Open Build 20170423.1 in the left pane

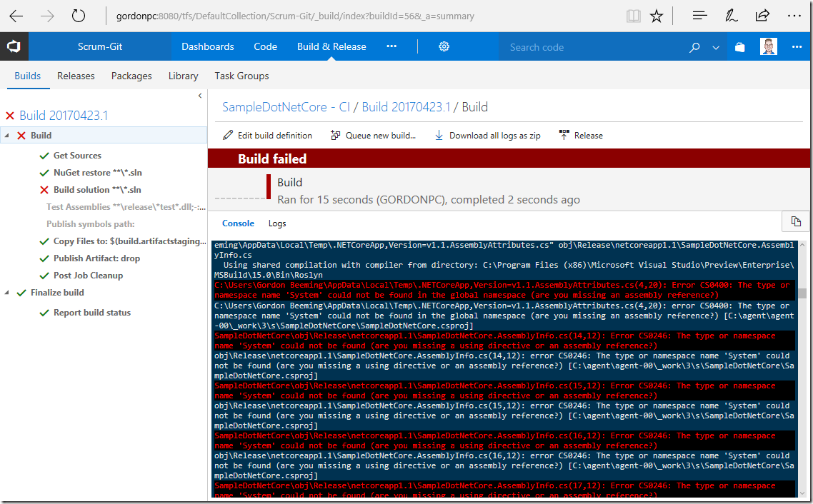64,116
